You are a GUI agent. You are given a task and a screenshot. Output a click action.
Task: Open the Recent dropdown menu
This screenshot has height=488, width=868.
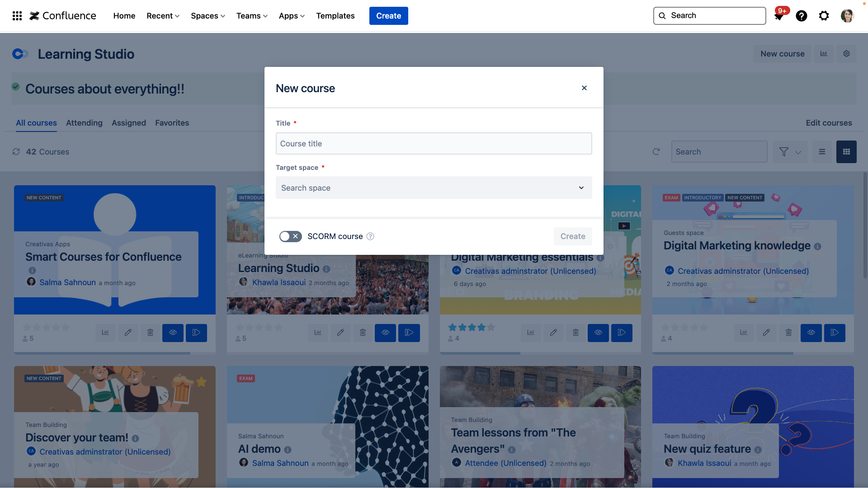pos(163,16)
